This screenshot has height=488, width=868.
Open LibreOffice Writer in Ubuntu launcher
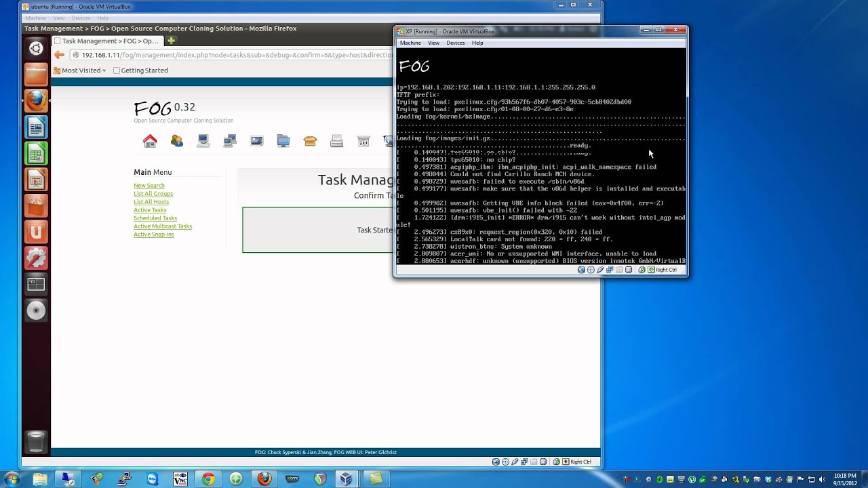[x=36, y=127]
